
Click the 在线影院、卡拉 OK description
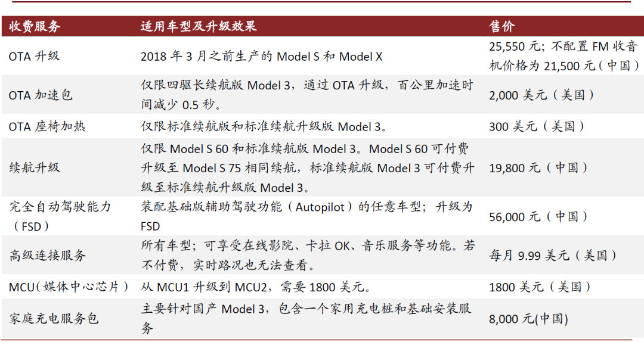308,256
